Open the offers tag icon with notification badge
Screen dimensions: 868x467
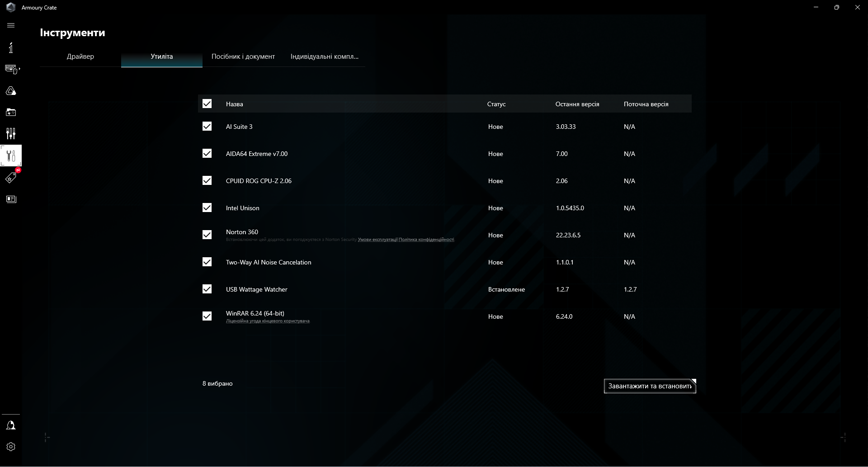pyautogui.click(x=10, y=178)
